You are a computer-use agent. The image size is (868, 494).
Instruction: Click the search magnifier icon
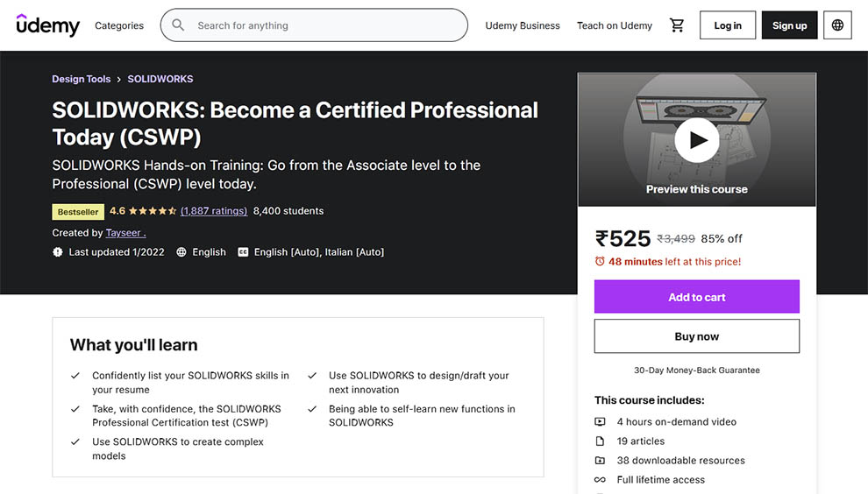(179, 25)
